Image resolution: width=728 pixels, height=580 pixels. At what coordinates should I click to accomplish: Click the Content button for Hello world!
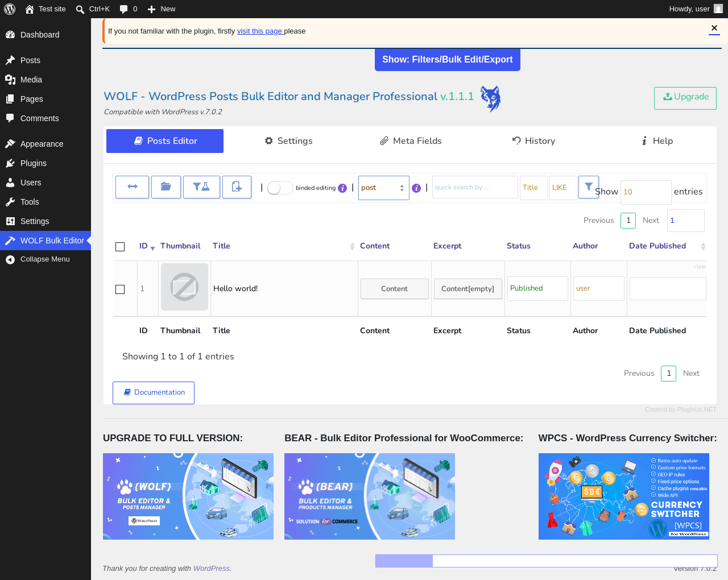pos(395,289)
